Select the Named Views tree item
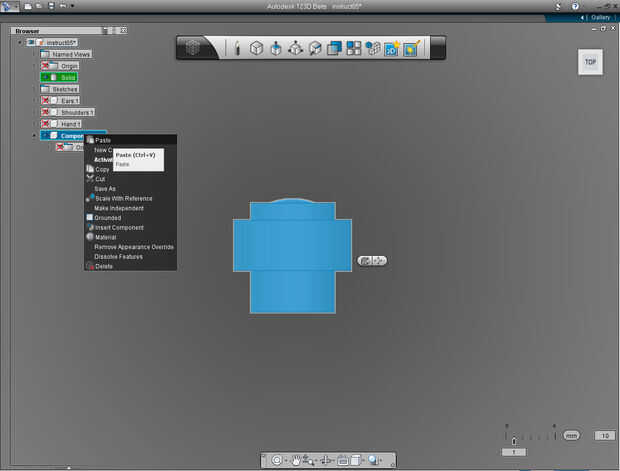The width and height of the screenshot is (620, 471). [66, 54]
